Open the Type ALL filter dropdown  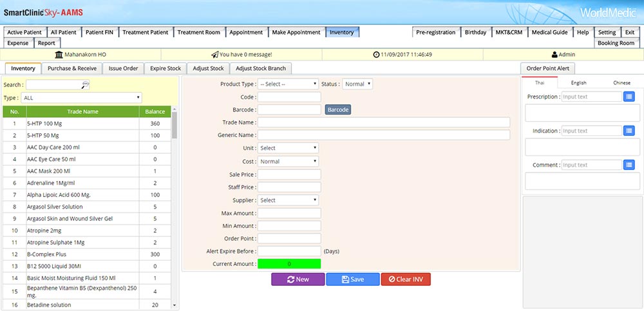81,98
